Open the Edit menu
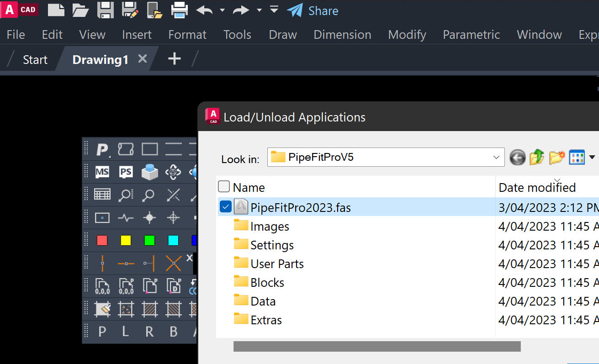The image size is (599, 364). (52, 35)
